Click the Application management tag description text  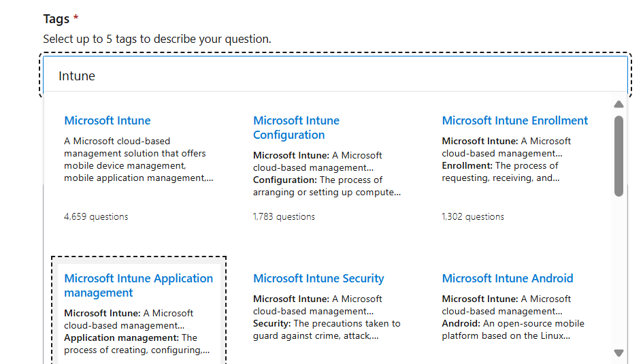point(136,331)
